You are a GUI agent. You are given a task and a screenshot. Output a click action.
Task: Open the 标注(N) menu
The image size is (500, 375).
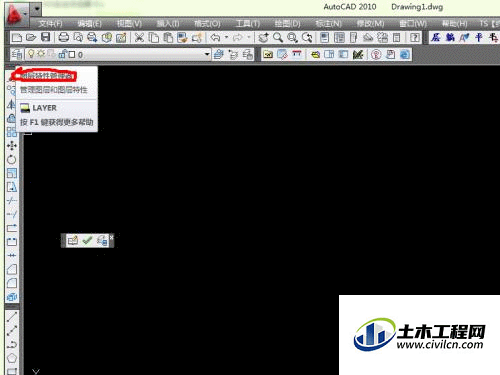click(x=328, y=24)
